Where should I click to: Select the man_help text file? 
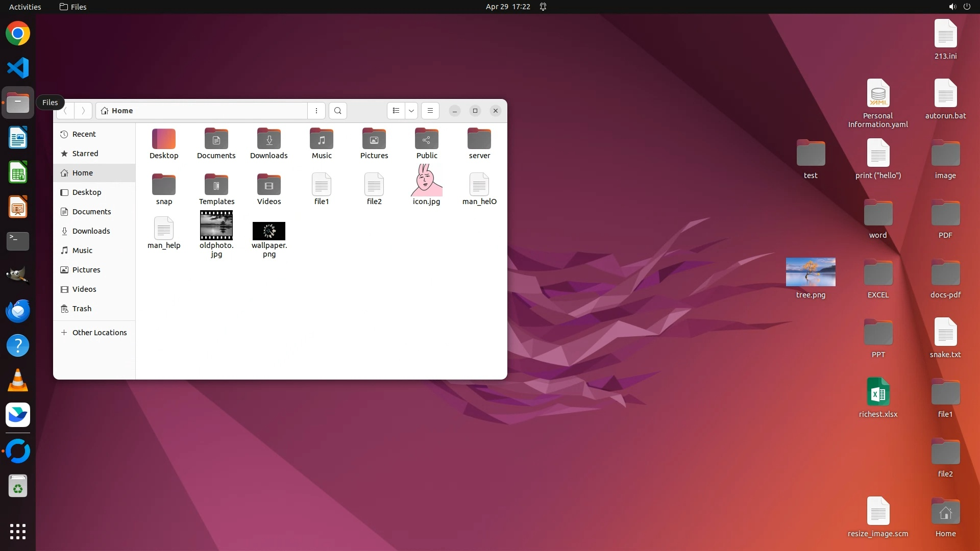[x=164, y=229]
